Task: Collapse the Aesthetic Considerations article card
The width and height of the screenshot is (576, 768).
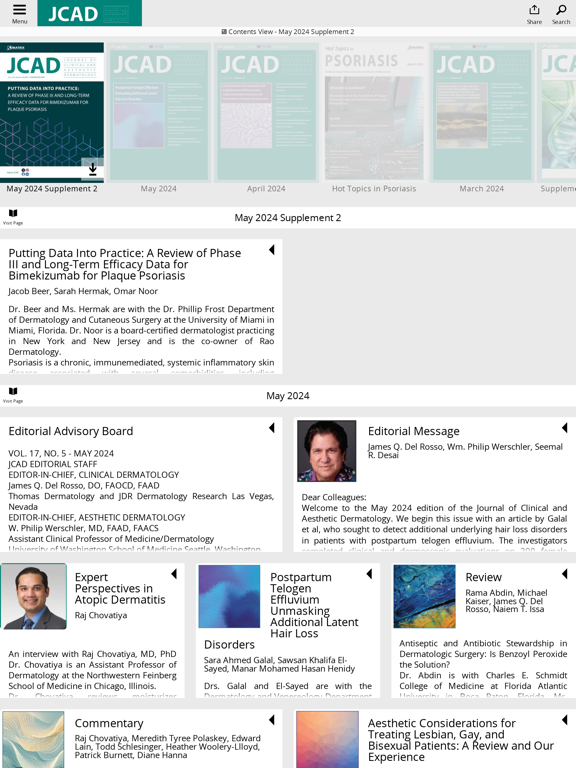Action: point(564,720)
